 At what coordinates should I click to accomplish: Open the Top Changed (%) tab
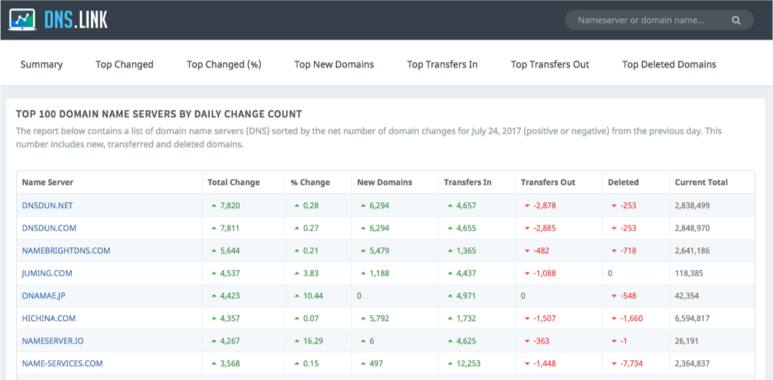point(224,65)
